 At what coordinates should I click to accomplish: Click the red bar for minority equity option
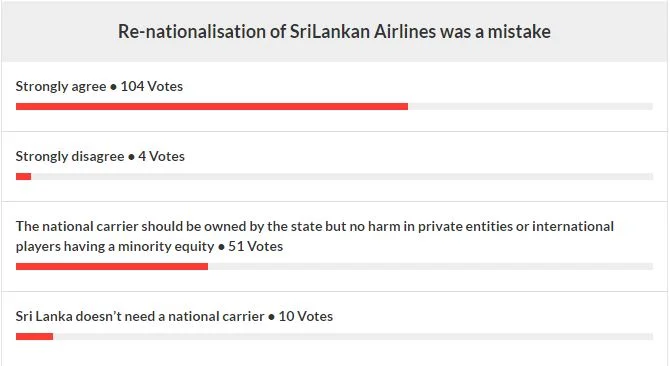click(x=112, y=266)
